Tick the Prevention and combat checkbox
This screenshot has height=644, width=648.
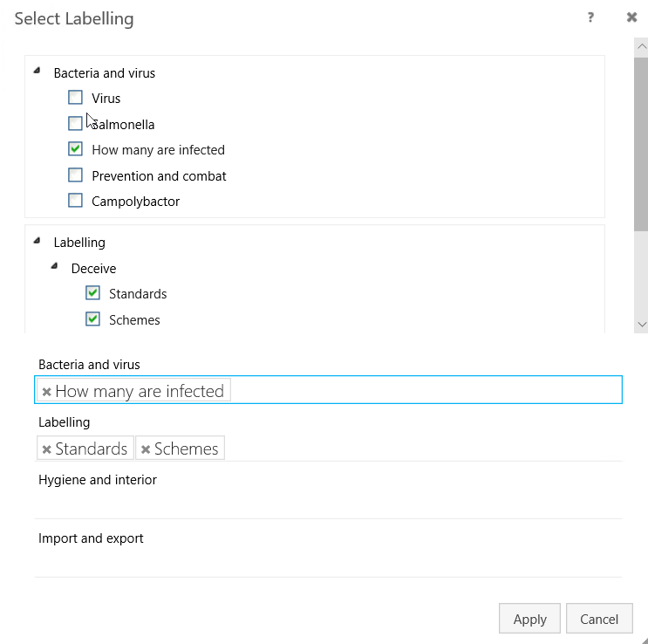pos(76,175)
